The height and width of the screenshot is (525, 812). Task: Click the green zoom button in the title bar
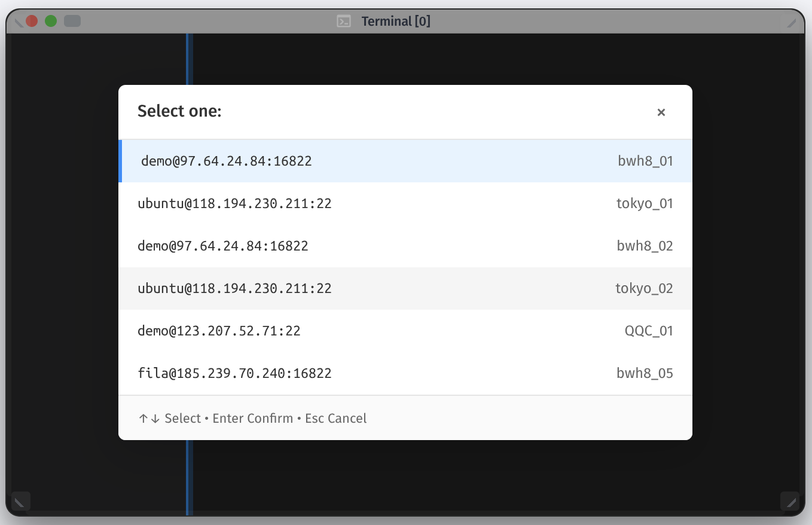tap(51, 20)
